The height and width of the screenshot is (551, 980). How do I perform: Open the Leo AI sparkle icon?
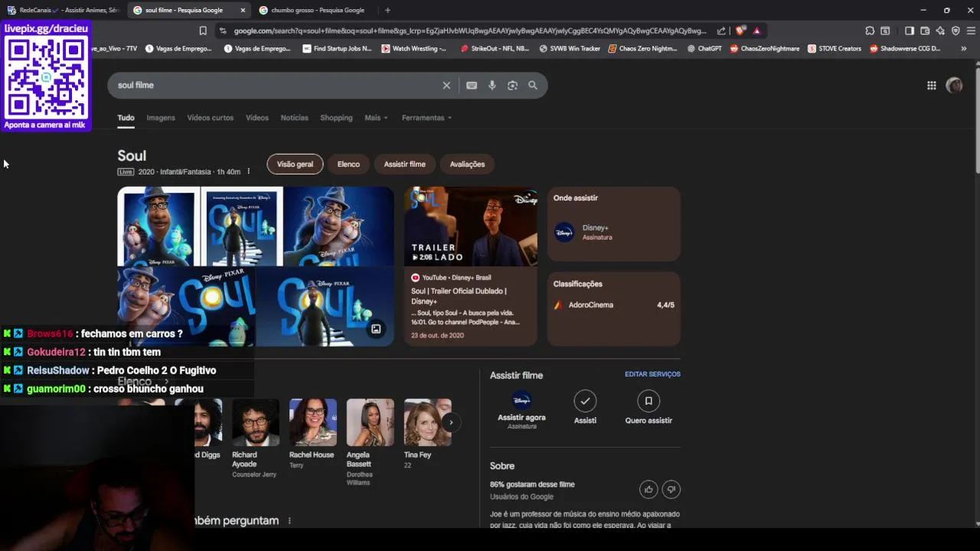coord(940,31)
